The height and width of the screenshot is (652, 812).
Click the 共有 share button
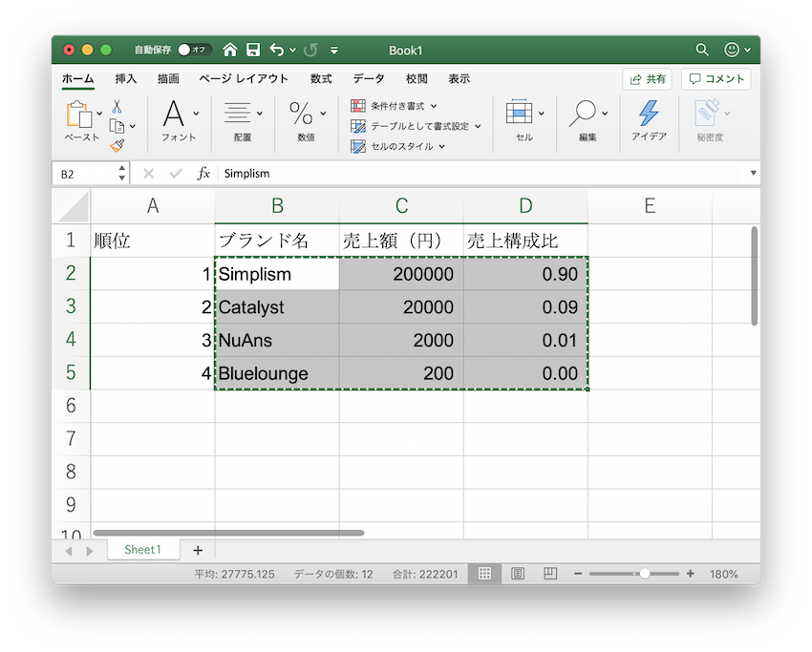tap(647, 79)
